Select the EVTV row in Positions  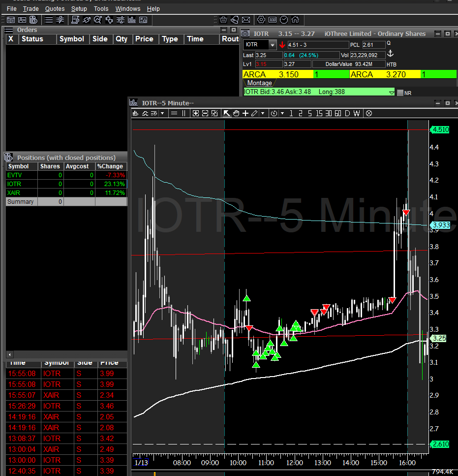pos(66,175)
